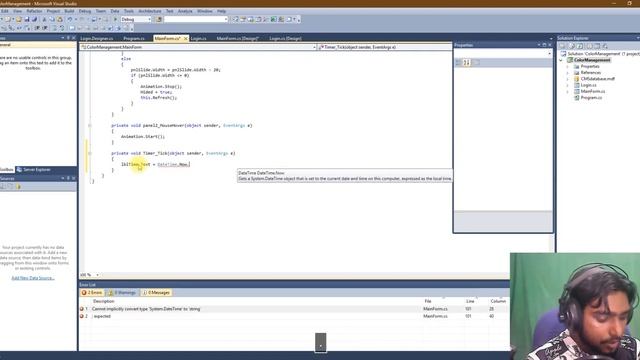The image size is (640, 360).
Task: Click the Save icon in toolbar
Action: coord(27,19)
